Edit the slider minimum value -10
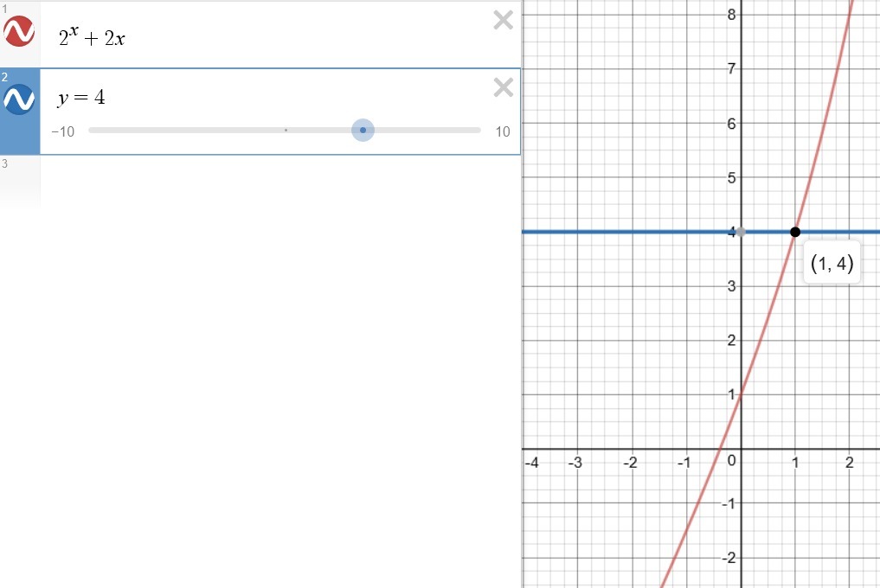The width and height of the screenshot is (880, 588). pos(62,131)
